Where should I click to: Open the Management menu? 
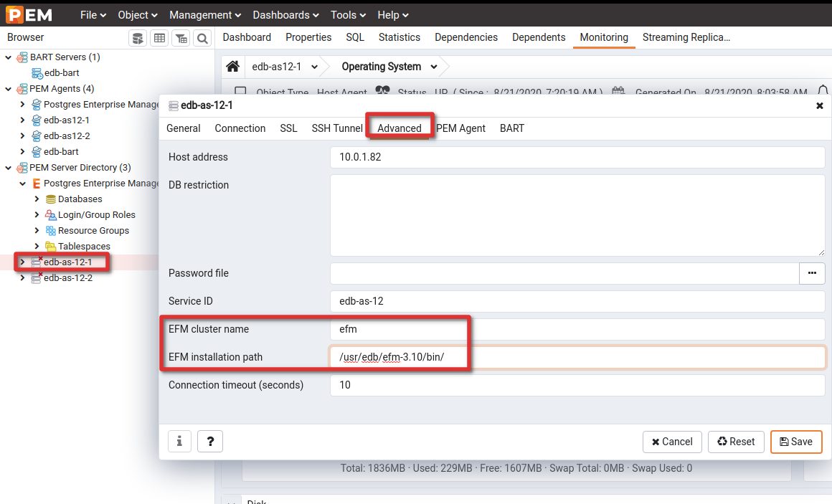[x=205, y=15]
